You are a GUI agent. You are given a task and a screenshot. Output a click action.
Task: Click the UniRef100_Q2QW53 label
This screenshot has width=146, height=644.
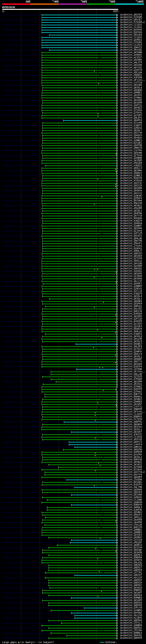(131, 610)
